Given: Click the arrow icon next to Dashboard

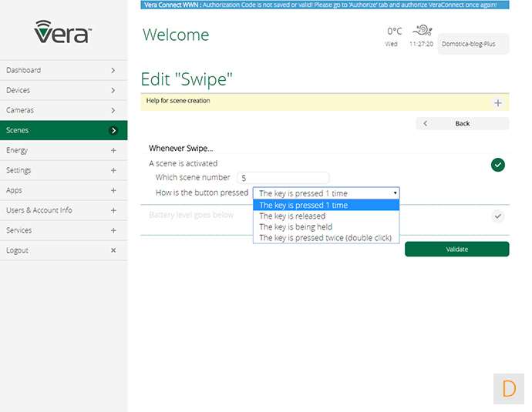Looking at the screenshot, I should (x=113, y=70).
